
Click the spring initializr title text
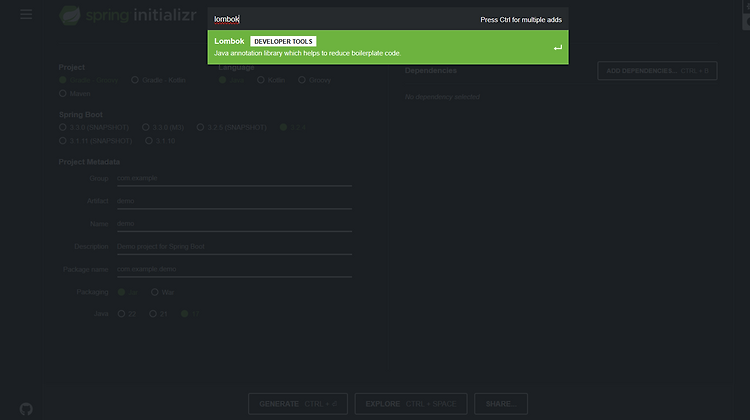[x=141, y=15]
